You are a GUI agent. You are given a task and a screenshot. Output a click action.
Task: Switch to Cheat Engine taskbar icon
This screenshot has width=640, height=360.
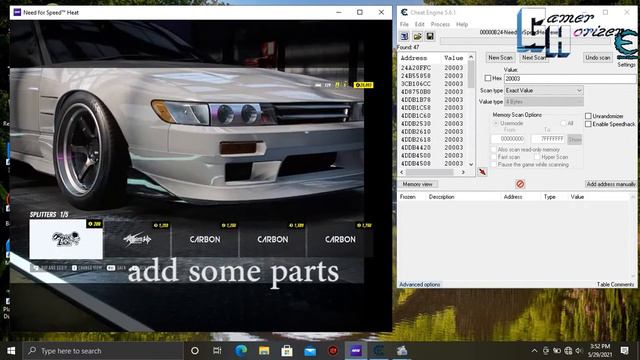pyautogui.click(x=379, y=351)
